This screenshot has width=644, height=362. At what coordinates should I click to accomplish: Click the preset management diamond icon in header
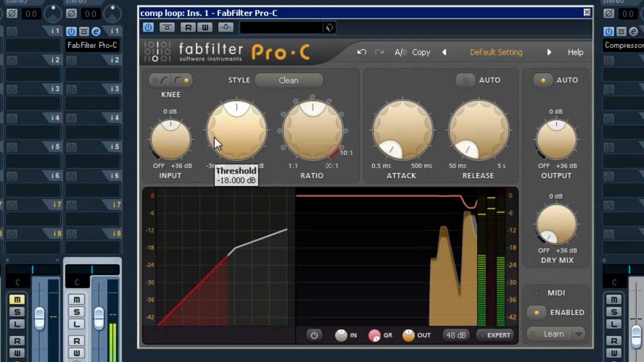(330, 28)
